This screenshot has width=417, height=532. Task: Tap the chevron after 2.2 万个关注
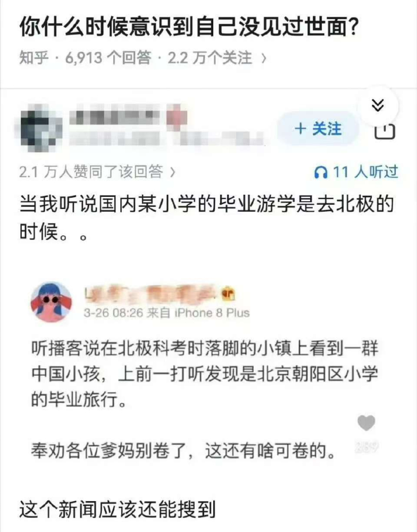click(x=264, y=59)
